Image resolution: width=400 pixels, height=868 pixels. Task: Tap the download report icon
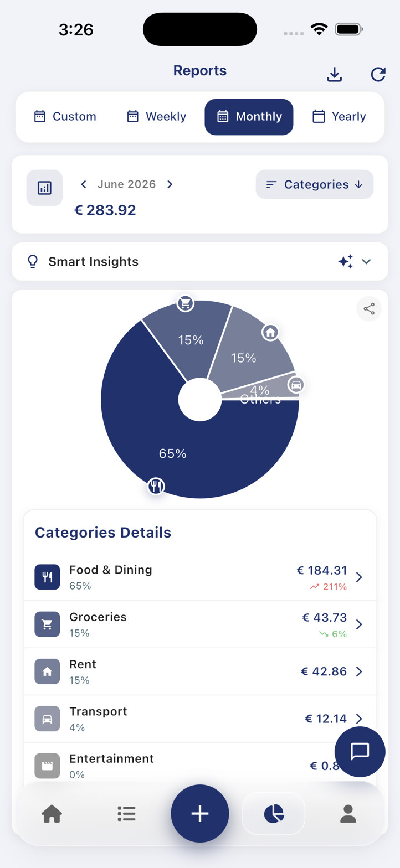click(334, 75)
